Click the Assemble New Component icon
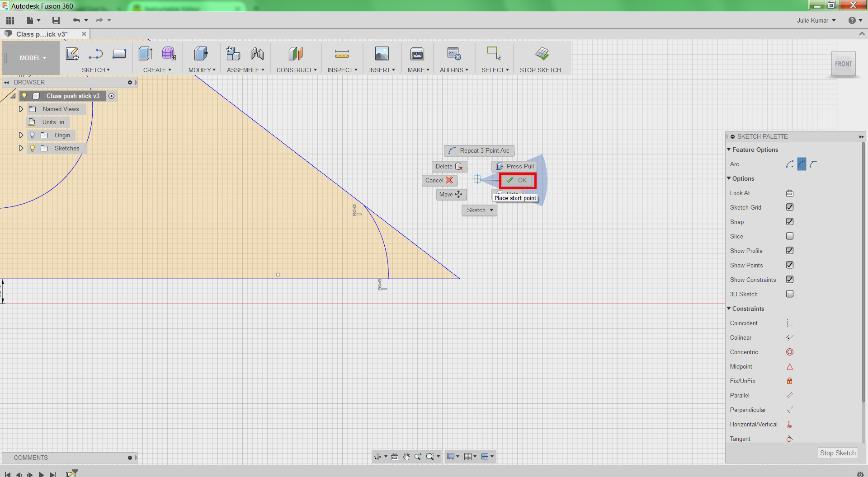The height and width of the screenshot is (477, 868). (233, 54)
